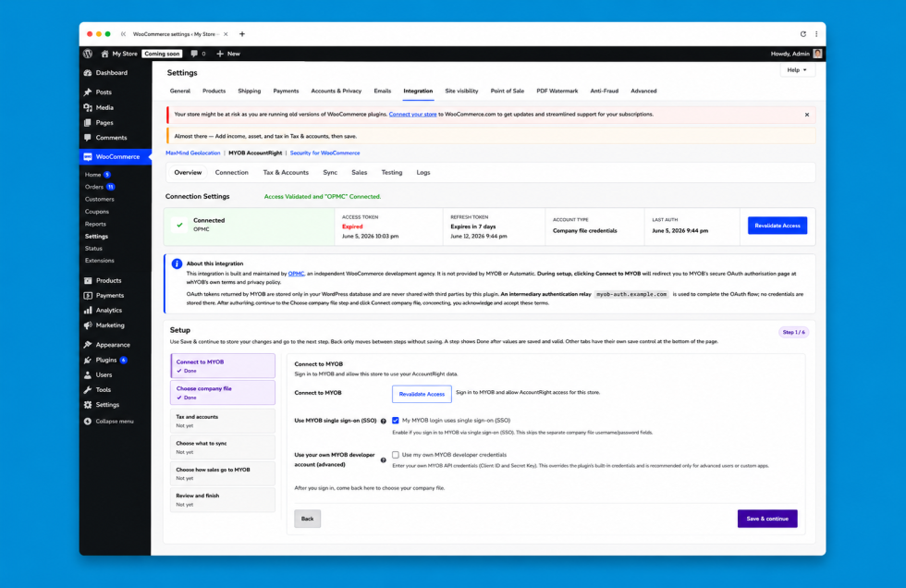906x588 pixels.
Task: Expand the Help dropdown
Action: point(797,70)
